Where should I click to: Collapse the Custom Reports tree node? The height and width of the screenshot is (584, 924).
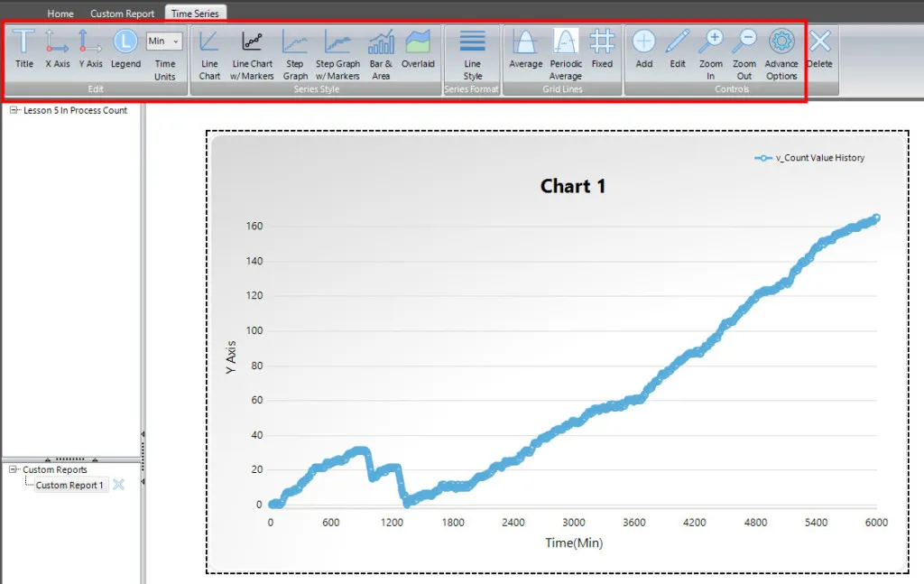pos(13,469)
